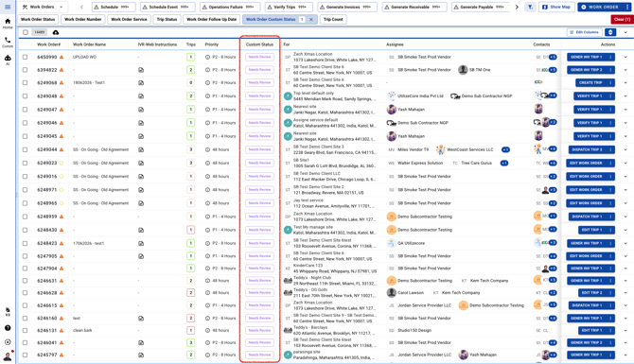Click the W9 document icon in sidebar
This screenshot has height=364, width=634.
tap(8, 311)
